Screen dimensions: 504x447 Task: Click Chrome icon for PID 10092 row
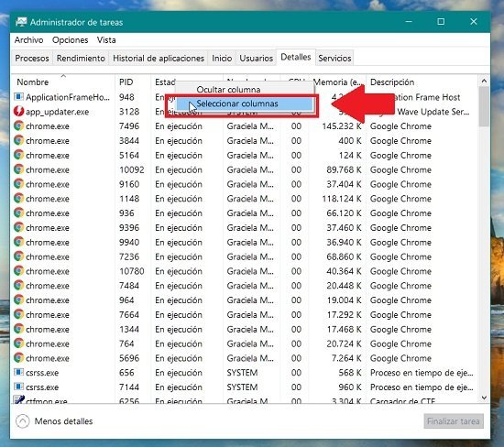(x=19, y=169)
